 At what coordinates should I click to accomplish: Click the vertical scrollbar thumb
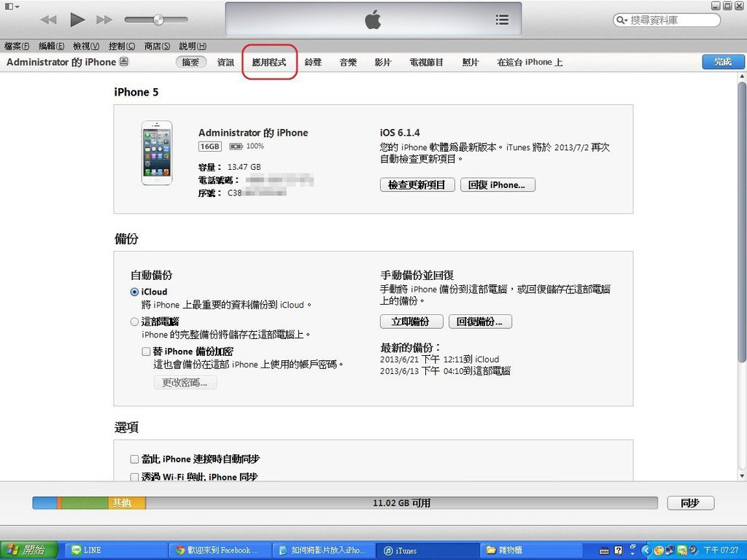(742, 222)
